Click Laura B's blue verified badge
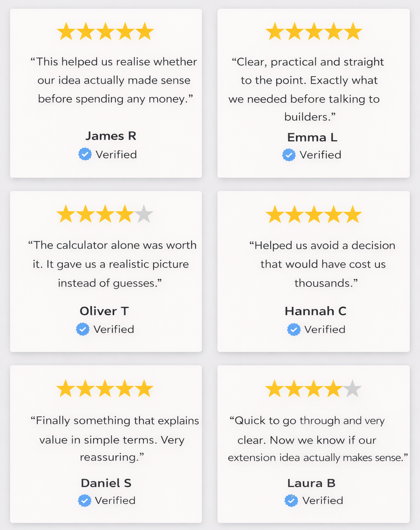The image size is (420, 530). (291, 500)
